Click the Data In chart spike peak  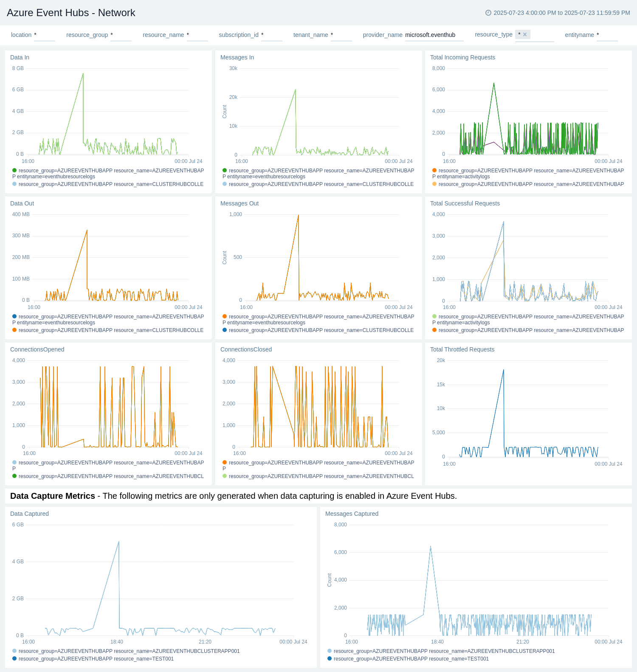tap(83, 73)
